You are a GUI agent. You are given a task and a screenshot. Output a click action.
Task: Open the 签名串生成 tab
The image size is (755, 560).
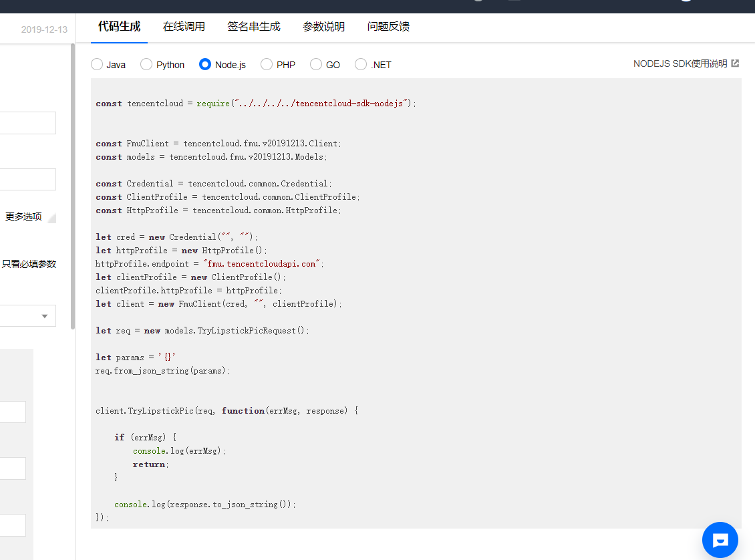click(x=254, y=27)
